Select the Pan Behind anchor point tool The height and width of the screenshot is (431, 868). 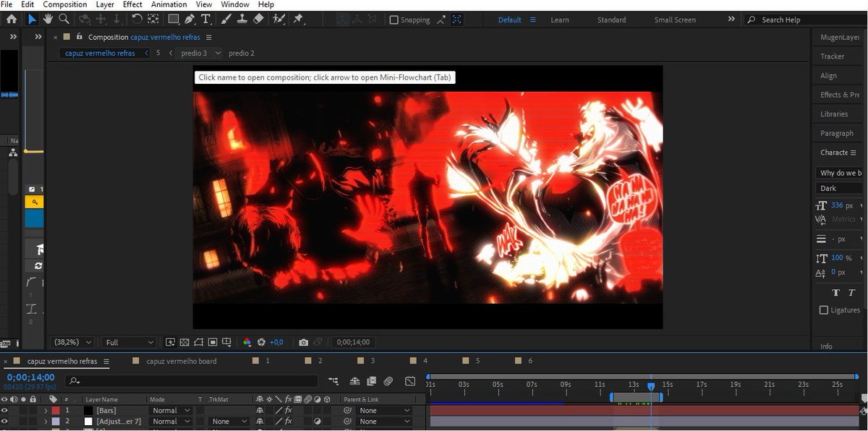[x=154, y=19]
